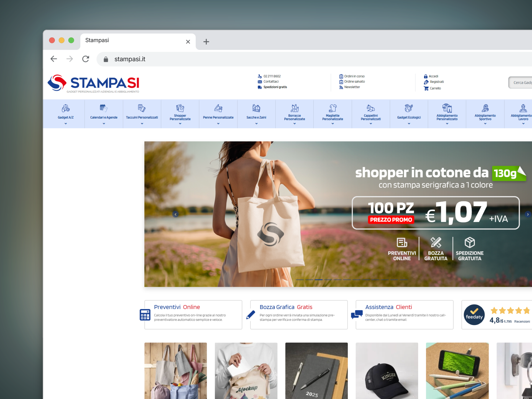Click the Registrati link
The width and height of the screenshot is (532, 399).
(x=437, y=82)
